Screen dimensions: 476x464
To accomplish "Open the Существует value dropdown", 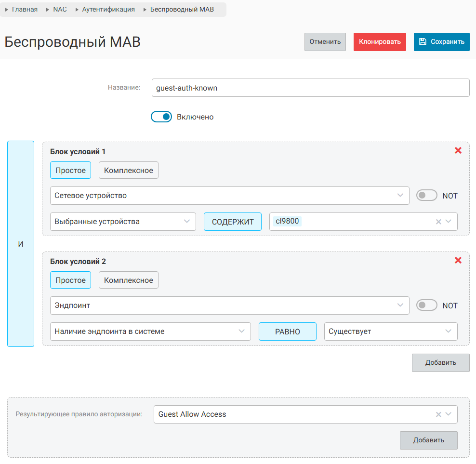I will (x=390, y=331).
